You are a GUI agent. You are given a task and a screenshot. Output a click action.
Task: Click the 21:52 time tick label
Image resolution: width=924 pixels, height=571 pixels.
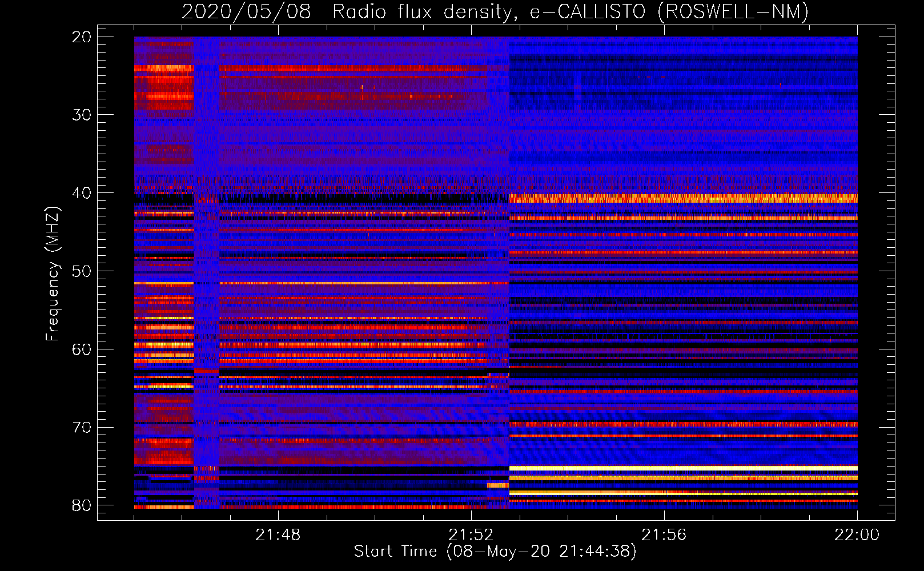[471, 535]
